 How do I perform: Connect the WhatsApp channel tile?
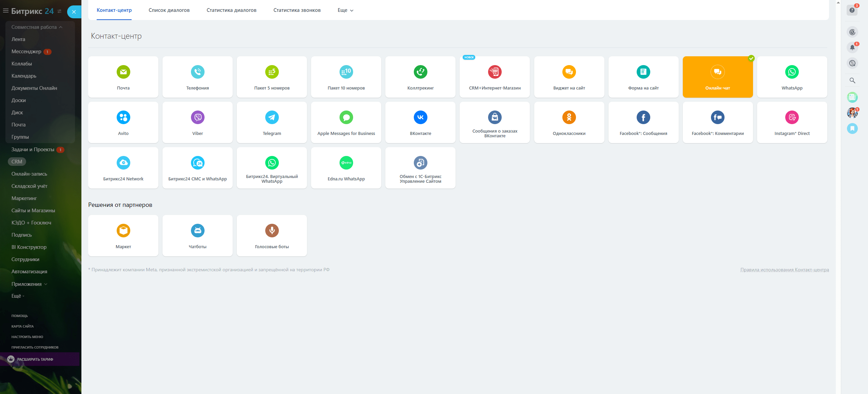(x=792, y=77)
